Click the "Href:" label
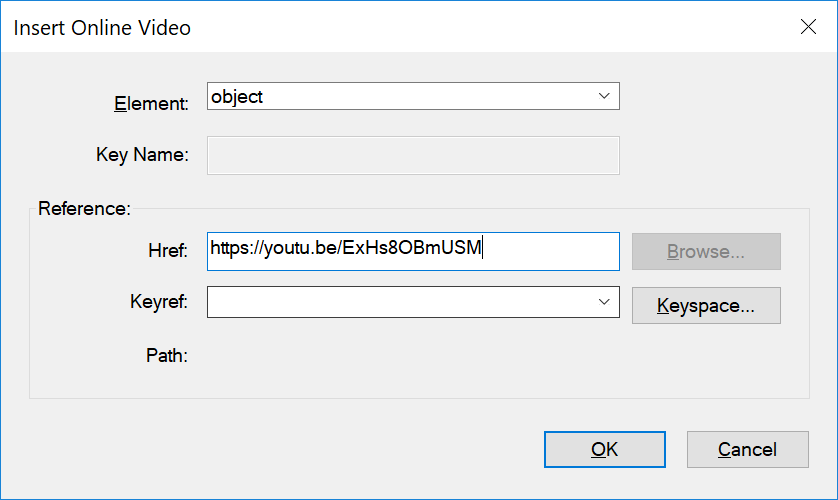838x500 pixels. 168,252
